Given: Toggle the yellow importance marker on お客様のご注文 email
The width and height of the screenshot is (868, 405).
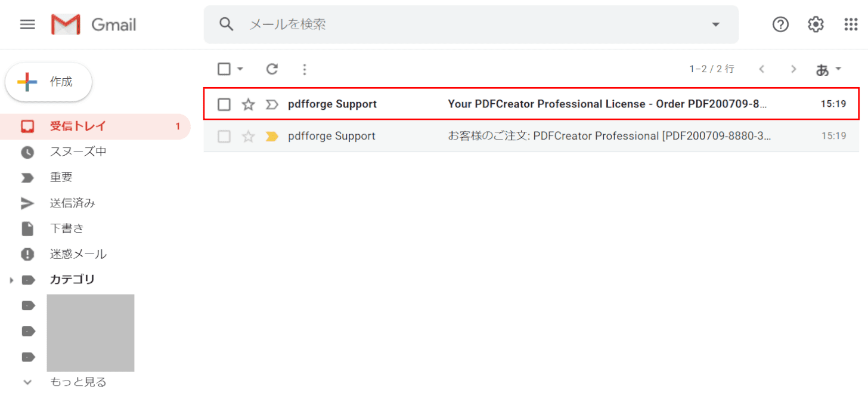Looking at the screenshot, I should [272, 137].
